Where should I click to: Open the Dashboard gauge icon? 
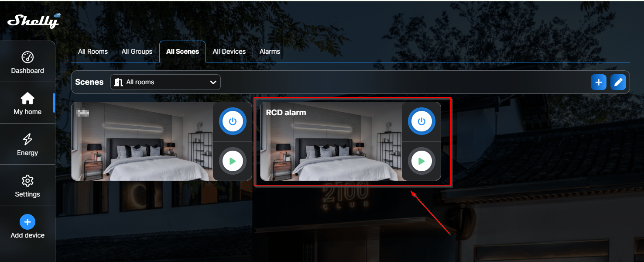point(27,57)
